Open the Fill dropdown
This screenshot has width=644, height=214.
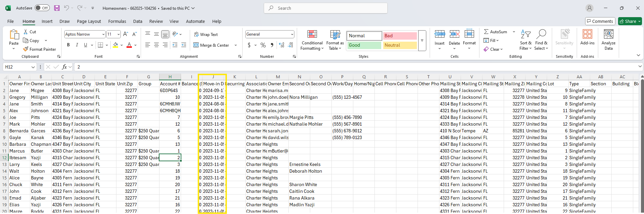(x=491, y=41)
